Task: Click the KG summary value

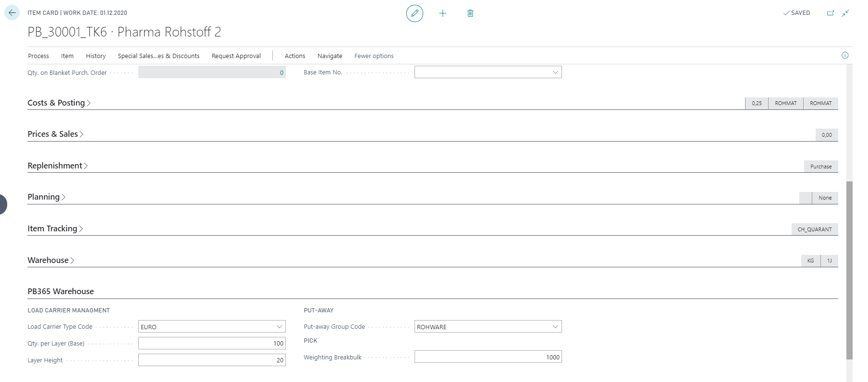Action: 811,261
